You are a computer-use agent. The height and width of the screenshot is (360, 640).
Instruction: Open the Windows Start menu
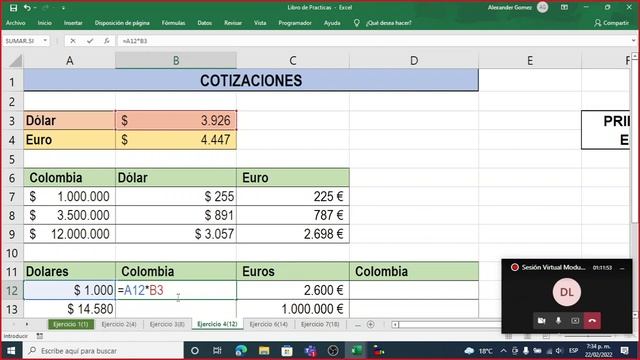click(11, 351)
